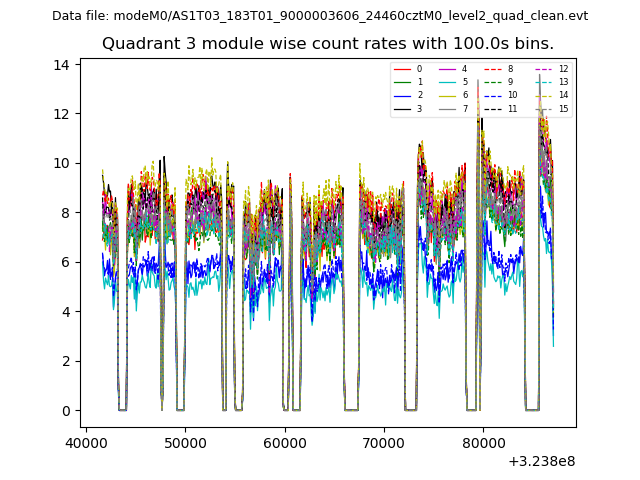Select the gray solid legend entry 7
Viewport: 640px width, 480px height.
pyautogui.click(x=449, y=108)
